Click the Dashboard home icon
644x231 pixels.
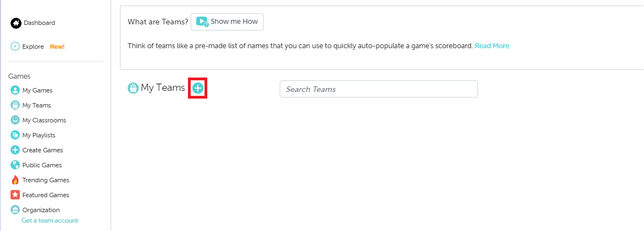(15, 23)
